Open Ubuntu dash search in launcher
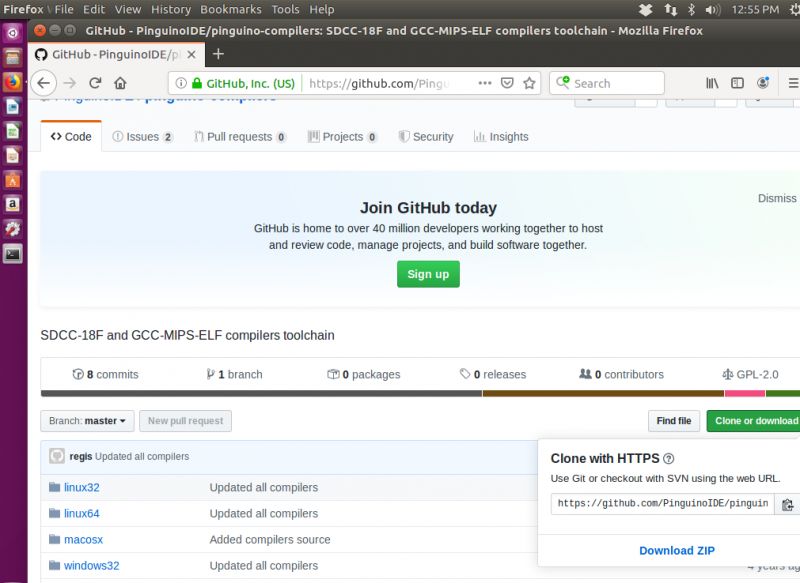Viewport: 800px width, 583px height. point(12,34)
